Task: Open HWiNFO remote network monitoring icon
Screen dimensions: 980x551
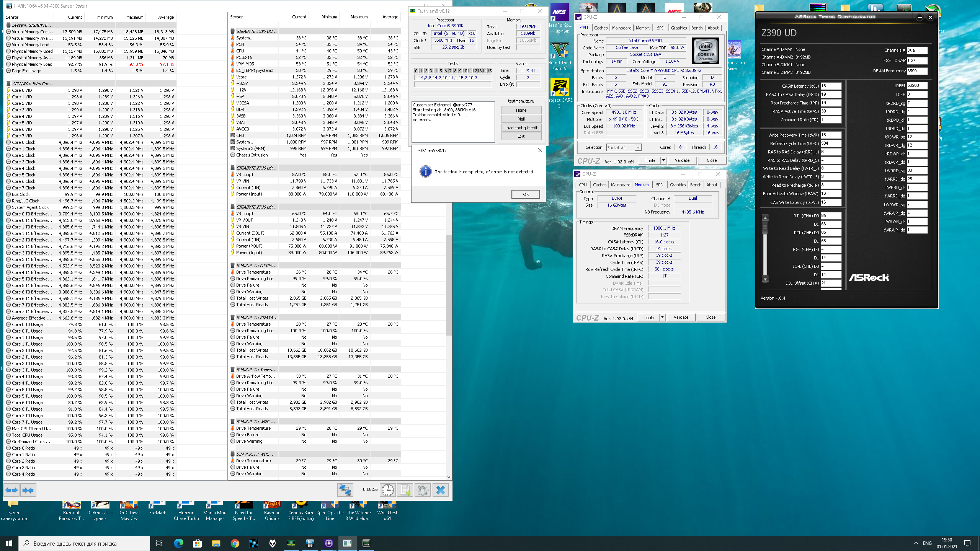Action: pyautogui.click(x=345, y=490)
